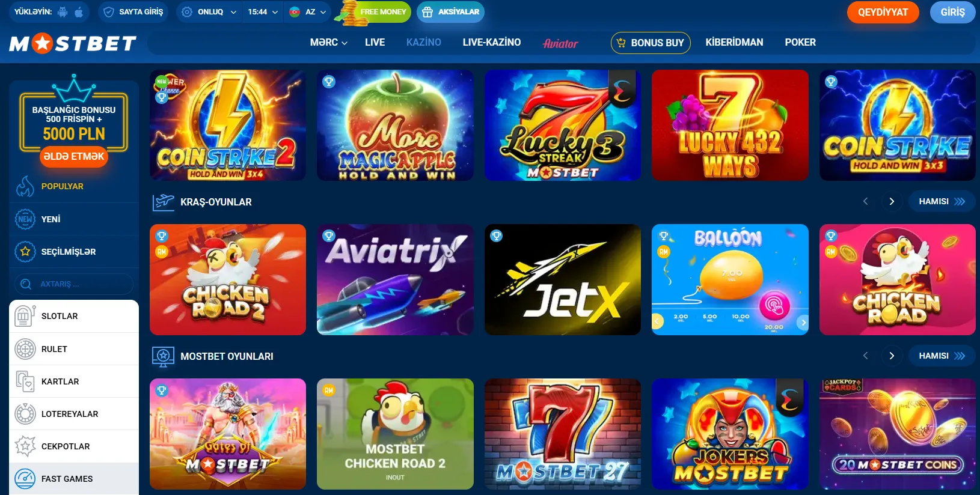Screen dimensions: 980x495
Task: Switch to the Poker tab
Action: click(800, 43)
